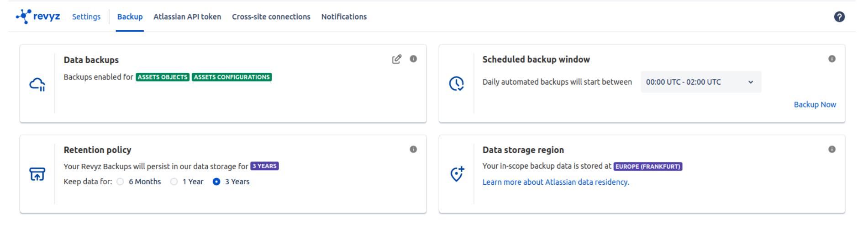
Task: Switch to Atlassian API token tab
Action: (x=187, y=17)
